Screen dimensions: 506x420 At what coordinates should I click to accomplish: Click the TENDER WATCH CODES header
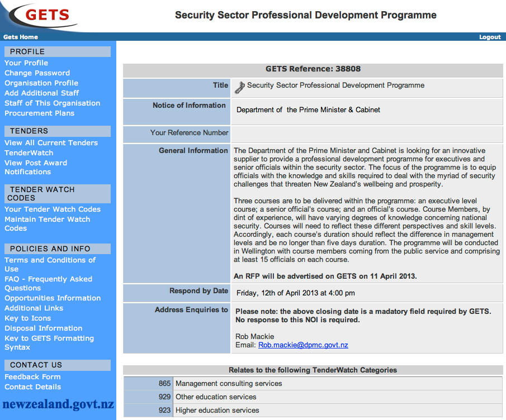click(58, 194)
